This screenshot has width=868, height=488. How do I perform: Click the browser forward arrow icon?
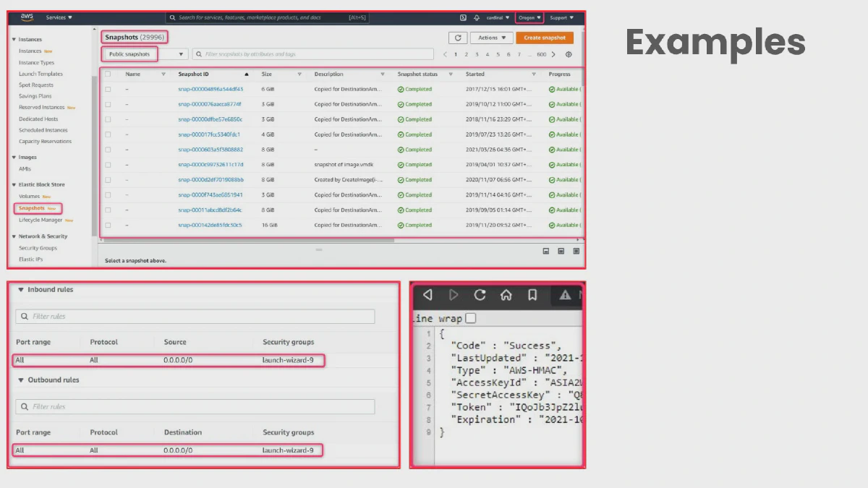(x=454, y=295)
